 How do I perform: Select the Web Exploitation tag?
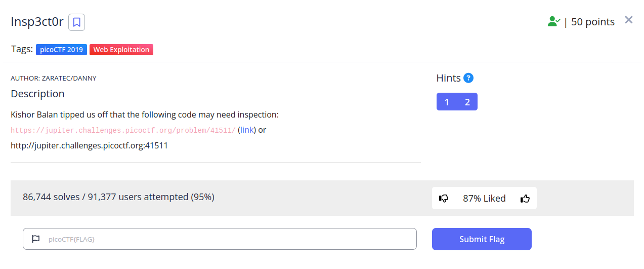[121, 50]
